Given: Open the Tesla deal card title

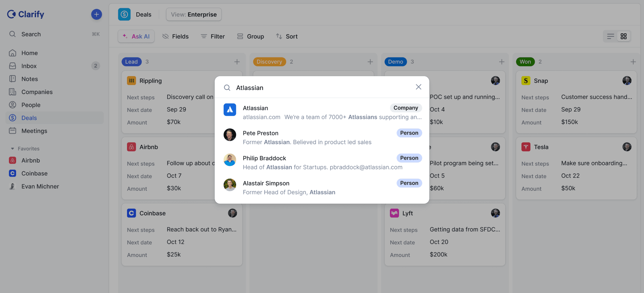Looking at the screenshot, I should pyautogui.click(x=541, y=147).
